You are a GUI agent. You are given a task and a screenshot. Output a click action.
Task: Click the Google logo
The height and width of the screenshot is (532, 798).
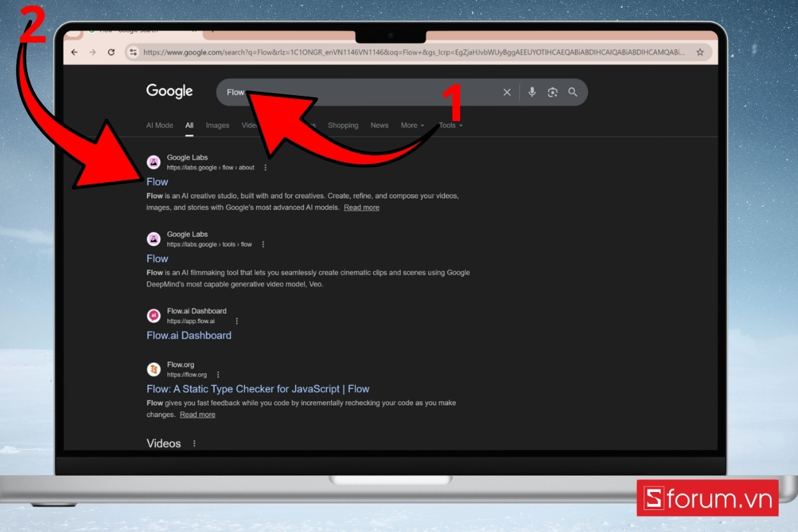170,91
